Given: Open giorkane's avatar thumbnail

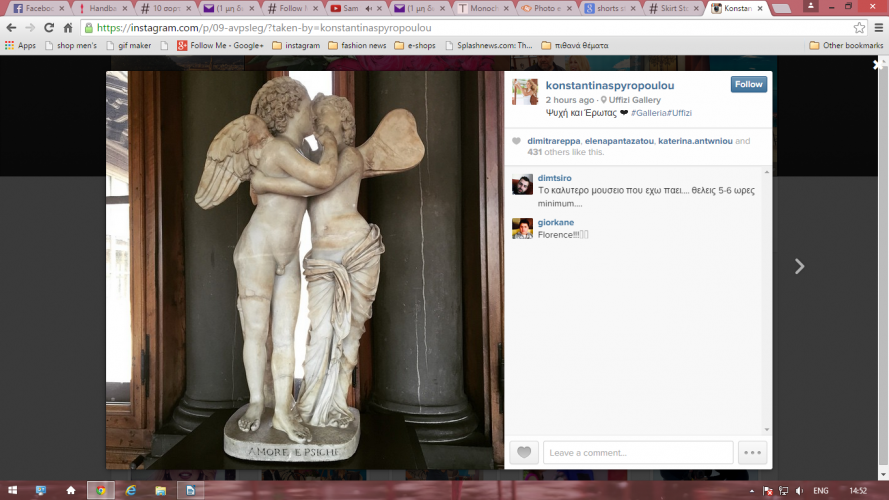Looking at the screenshot, I should click(522, 228).
